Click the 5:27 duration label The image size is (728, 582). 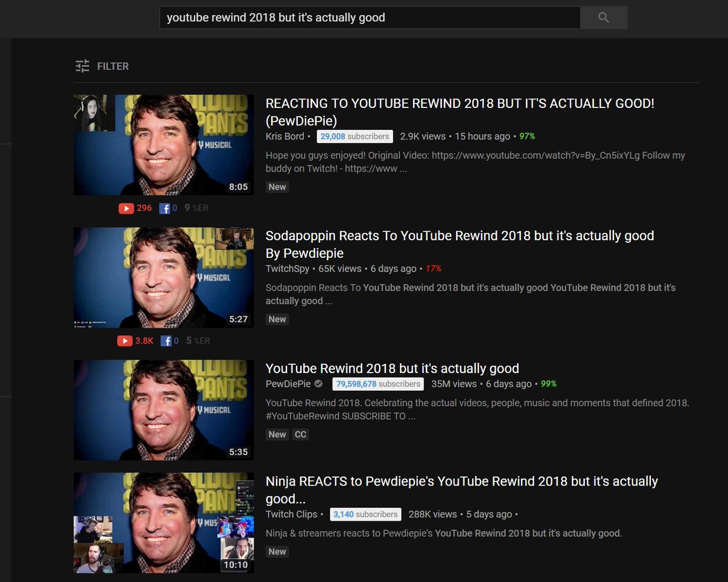tap(238, 319)
